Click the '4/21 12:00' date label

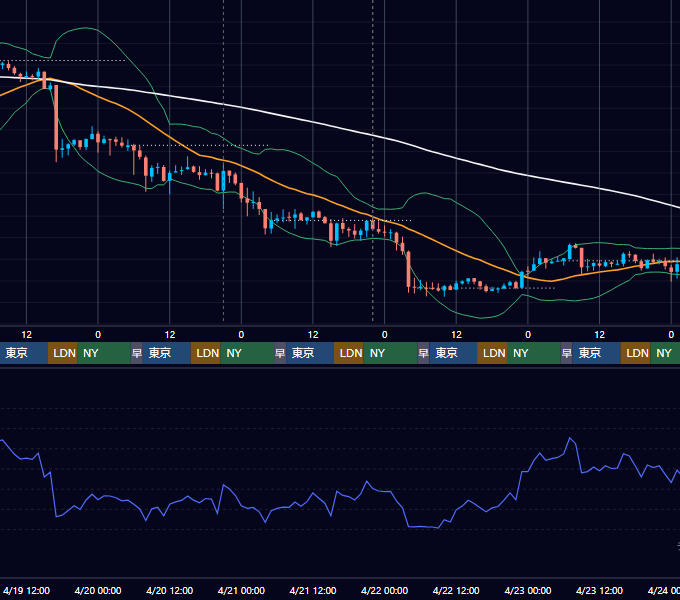pos(313,590)
